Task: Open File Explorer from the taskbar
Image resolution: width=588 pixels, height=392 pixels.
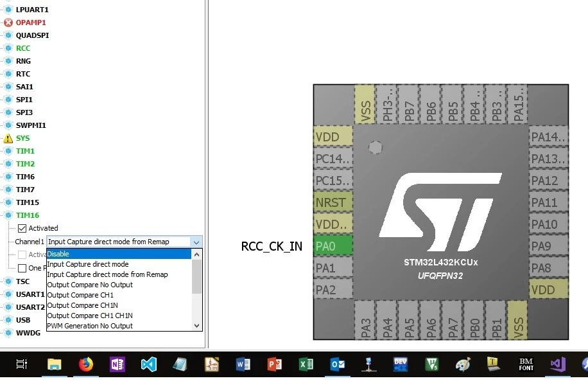Action: pyautogui.click(x=55, y=364)
